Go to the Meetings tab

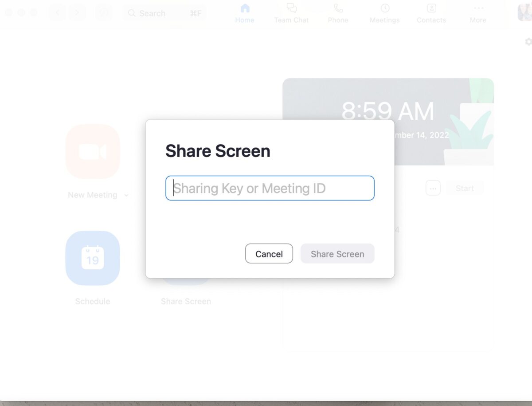[x=384, y=13]
